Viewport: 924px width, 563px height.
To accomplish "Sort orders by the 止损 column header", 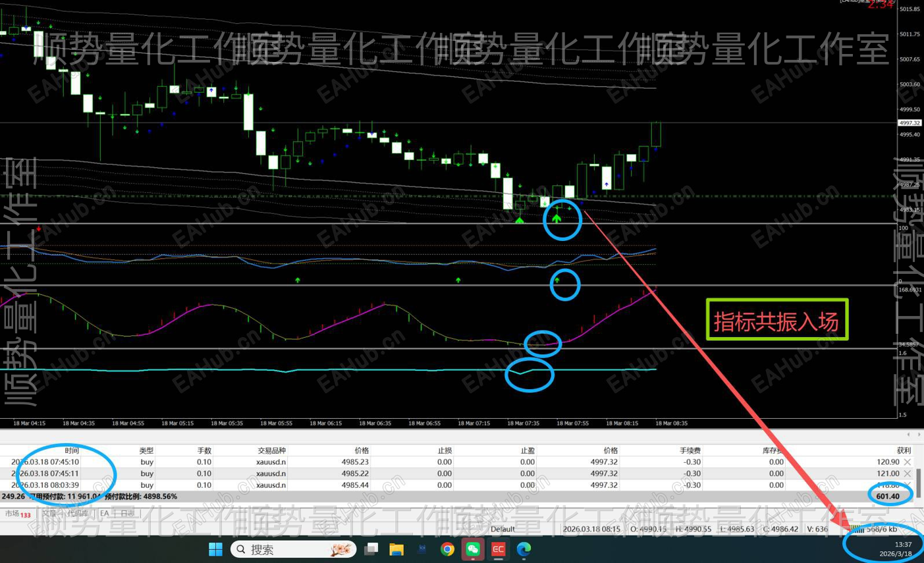I will (445, 450).
